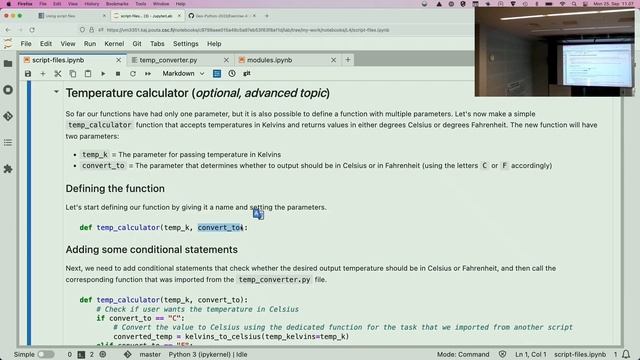Open the File Browser sidebar folder icon
Screen dimensions: 640x360
8,64
